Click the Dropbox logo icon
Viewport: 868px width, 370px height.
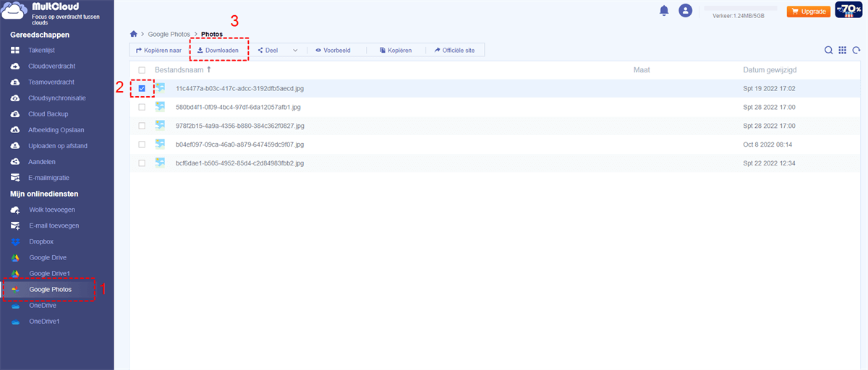coord(14,241)
